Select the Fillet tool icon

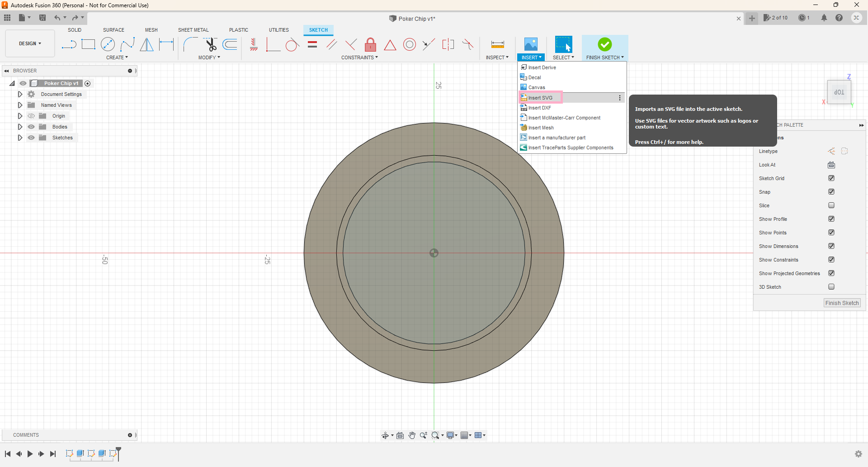[190, 44]
